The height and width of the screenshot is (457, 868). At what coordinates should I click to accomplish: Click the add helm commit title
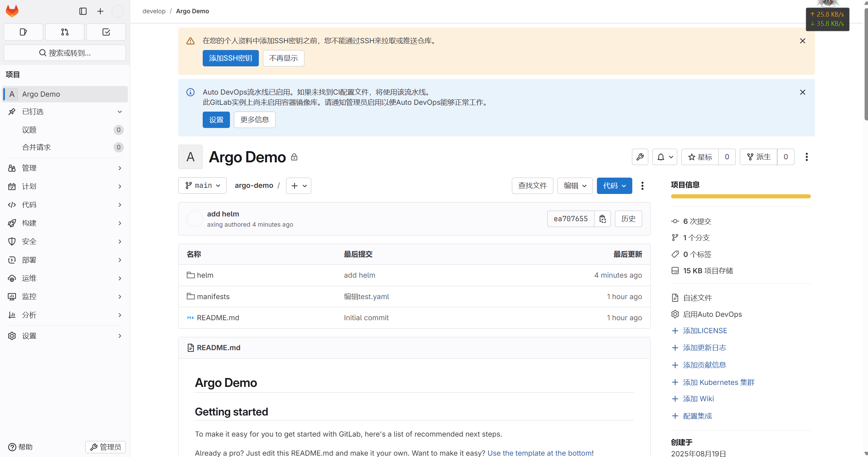tap(223, 214)
